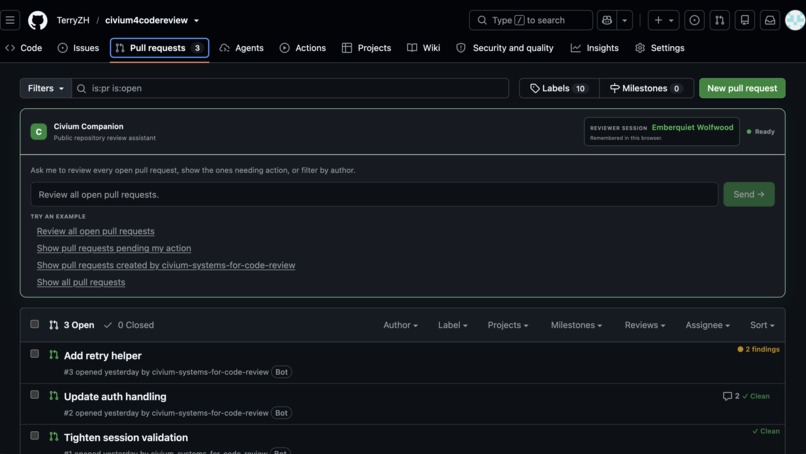This screenshot has height=454, width=806.
Task: Click the Ready status indicator
Action: click(760, 132)
